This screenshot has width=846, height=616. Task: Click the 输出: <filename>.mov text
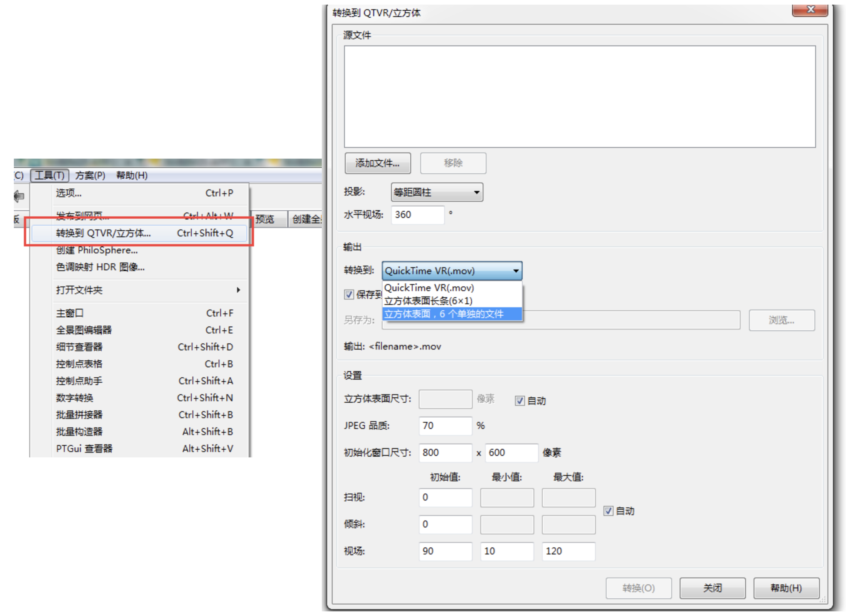point(392,346)
